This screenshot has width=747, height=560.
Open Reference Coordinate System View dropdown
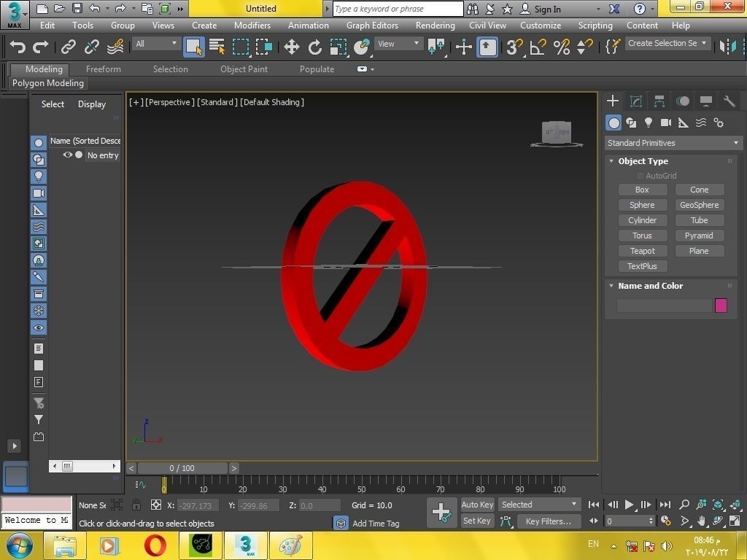point(398,44)
